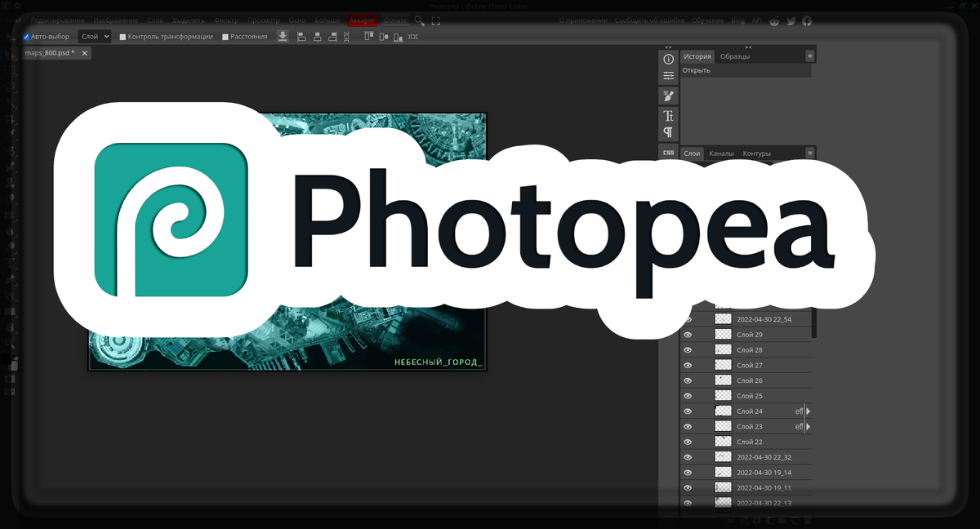Click the eff label on Слой 23
Screen dimensions: 980x529
(800, 426)
